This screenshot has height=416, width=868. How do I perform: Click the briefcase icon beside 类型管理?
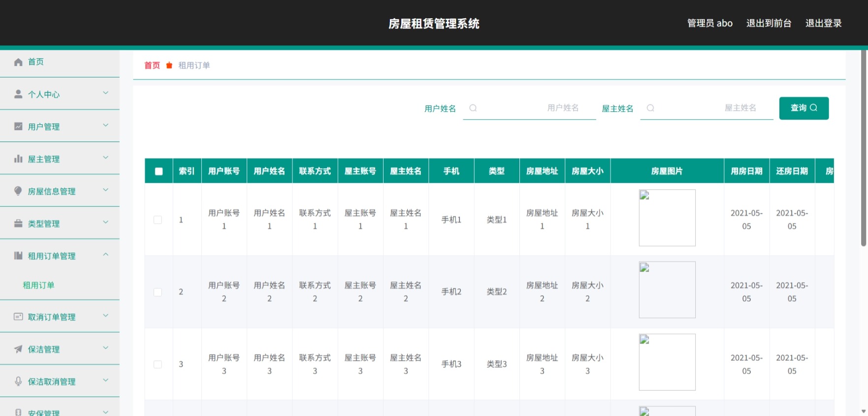(x=18, y=223)
